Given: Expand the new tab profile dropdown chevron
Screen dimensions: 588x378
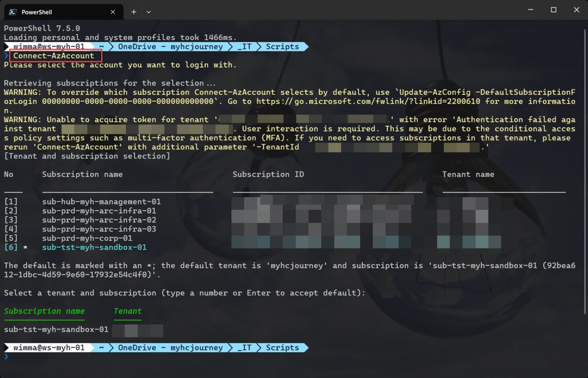Looking at the screenshot, I should point(149,11).
